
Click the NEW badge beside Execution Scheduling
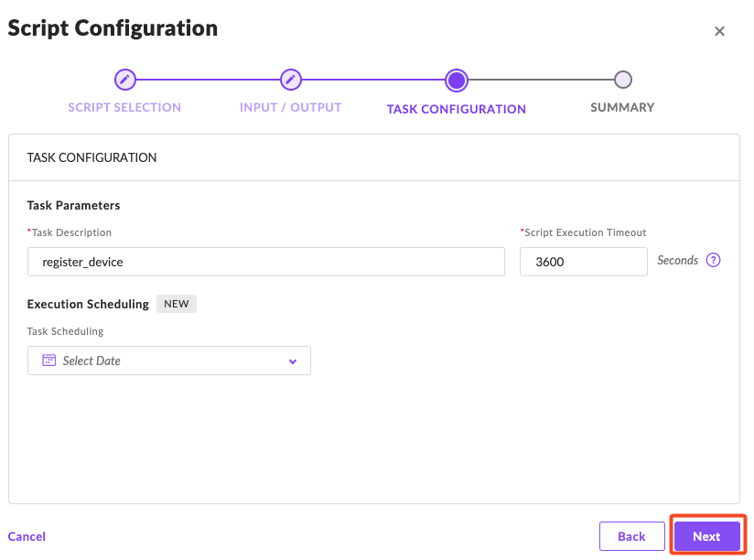177,304
